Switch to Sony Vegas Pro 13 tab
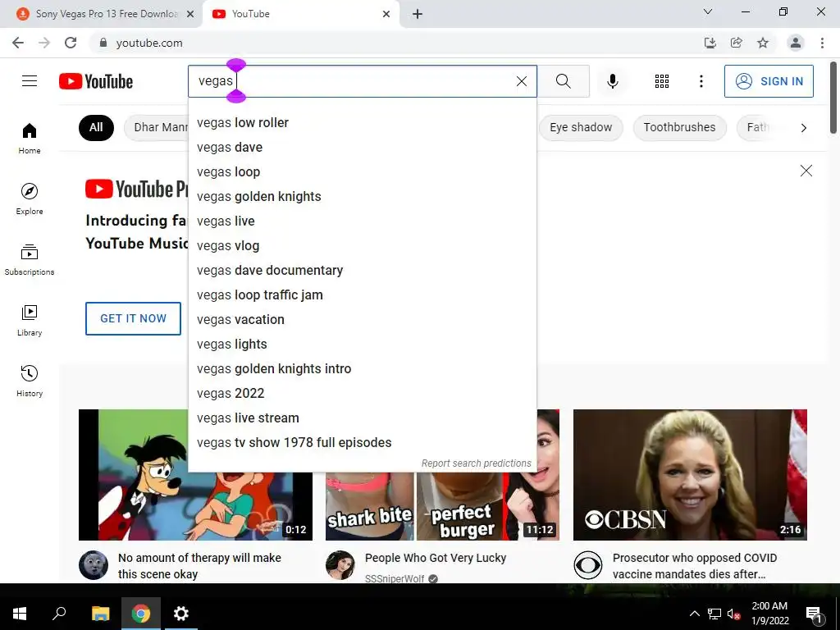The width and height of the screenshot is (840, 630). click(x=101, y=14)
